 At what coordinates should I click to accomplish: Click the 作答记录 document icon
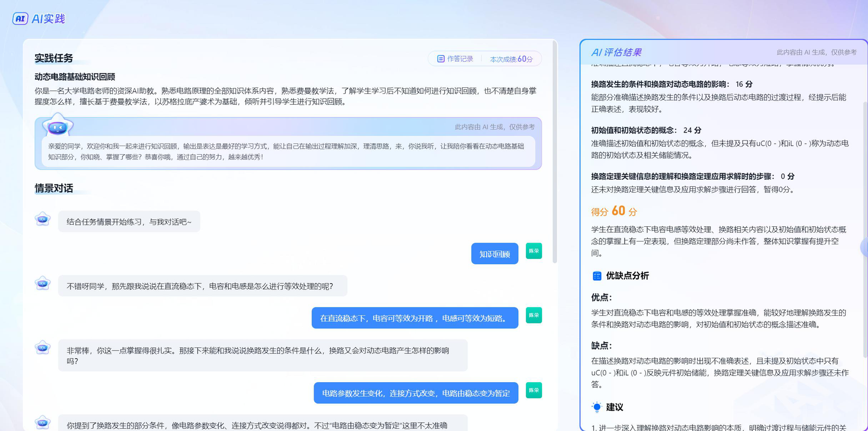tap(441, 59)
